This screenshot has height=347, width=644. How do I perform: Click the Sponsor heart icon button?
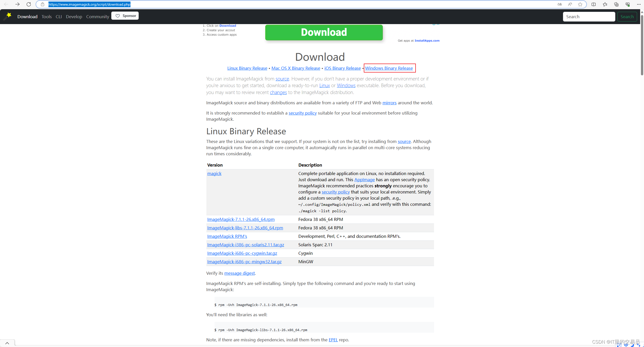(125, 16)
